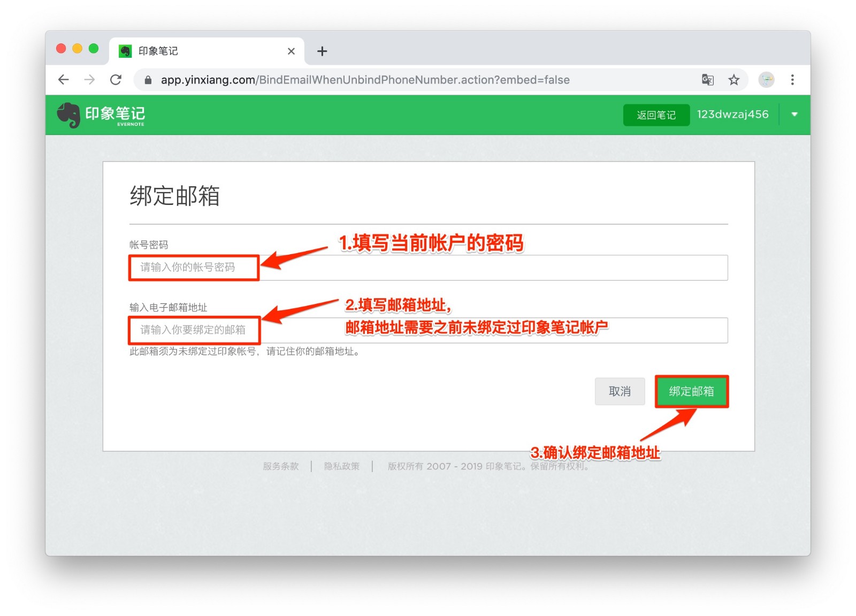Click the 返回笔记 button
The image size is (856, 616).
pyautogui.click(x=656, y=115)
